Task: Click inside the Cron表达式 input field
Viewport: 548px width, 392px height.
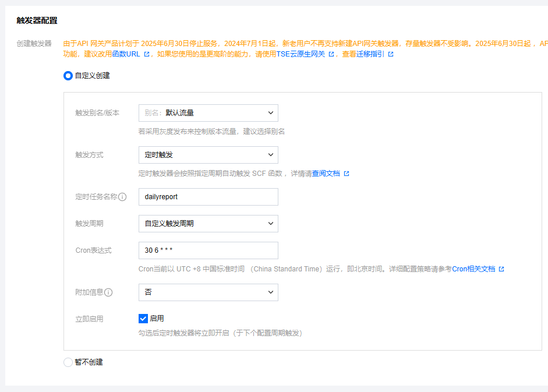Action: pos(208,250)
